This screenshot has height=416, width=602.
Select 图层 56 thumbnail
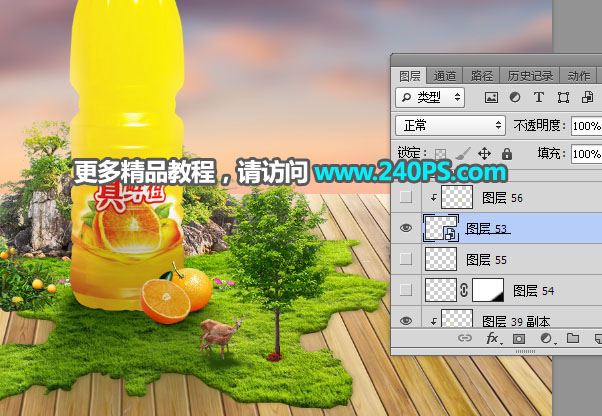[457, 197]
